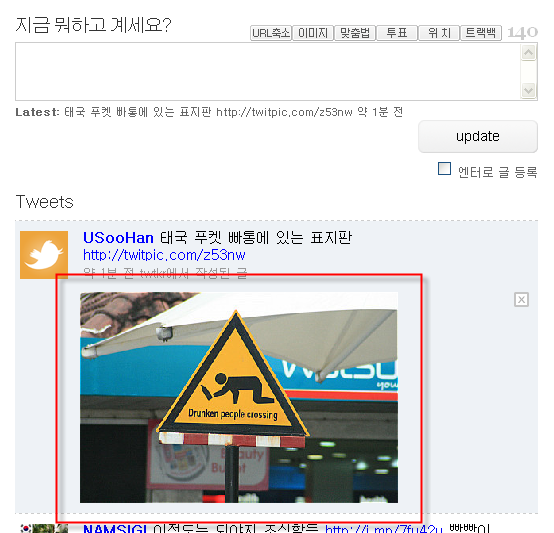Open the j.mp link in NAMSIGI's tweet
Screen dimensions: 554x533
click(x=383, y=529)
